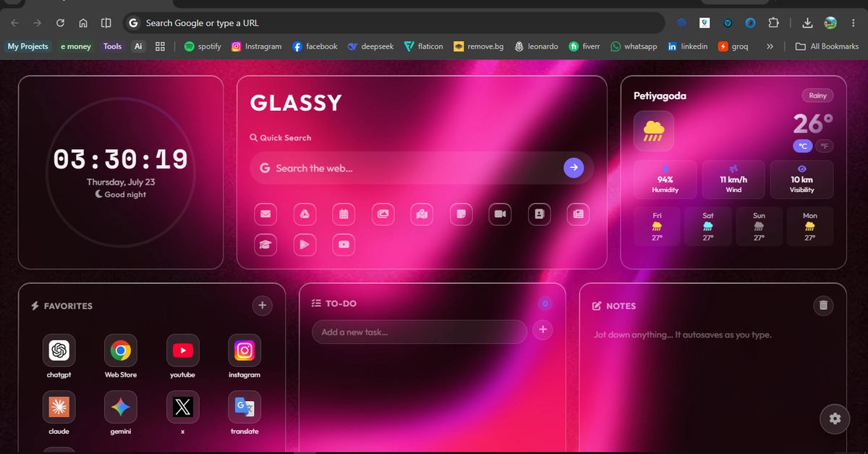Viewport: 868px width, 454px height.
Task: Show more bookmarks with the chevron overflow
Action: (770, 46)
